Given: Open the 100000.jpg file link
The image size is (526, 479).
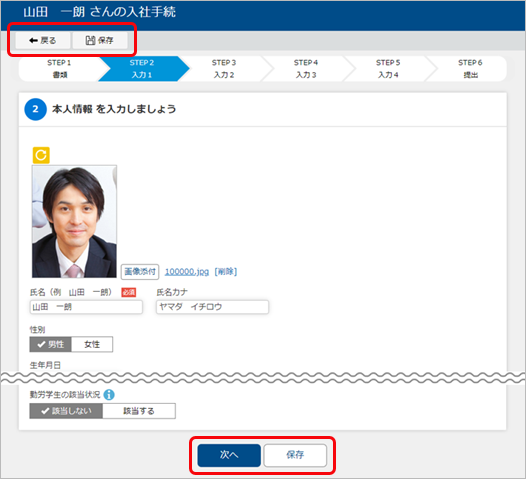Looking at the screenshot, I should click(x=187, y=271).
